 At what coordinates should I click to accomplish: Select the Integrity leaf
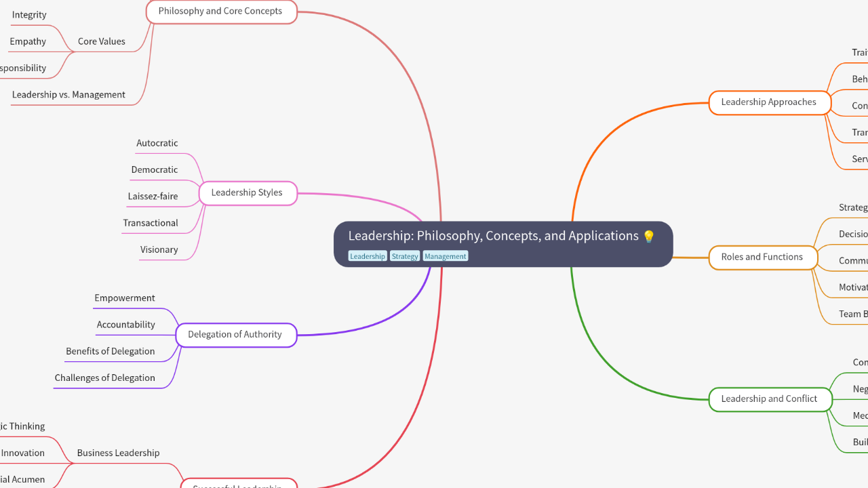[29, 15]
